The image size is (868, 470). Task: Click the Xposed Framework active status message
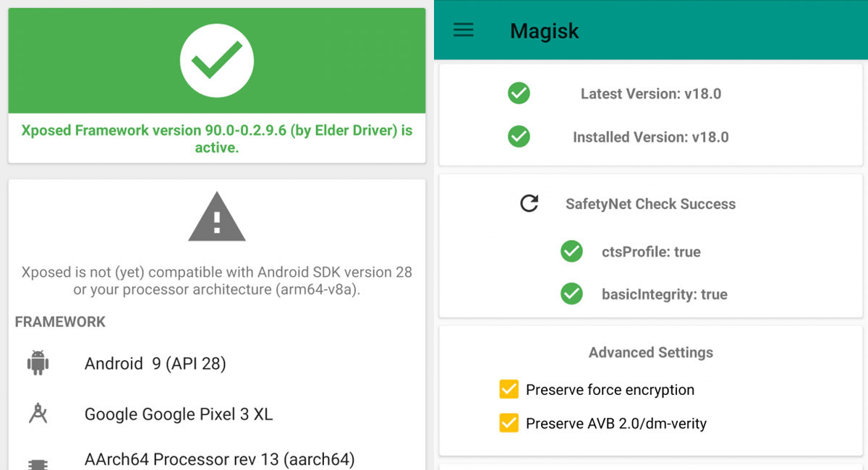(x=216, y=137)
